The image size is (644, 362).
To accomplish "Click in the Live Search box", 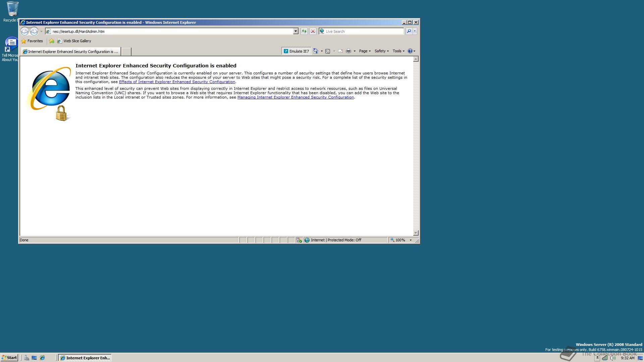I will click(364, 32).
